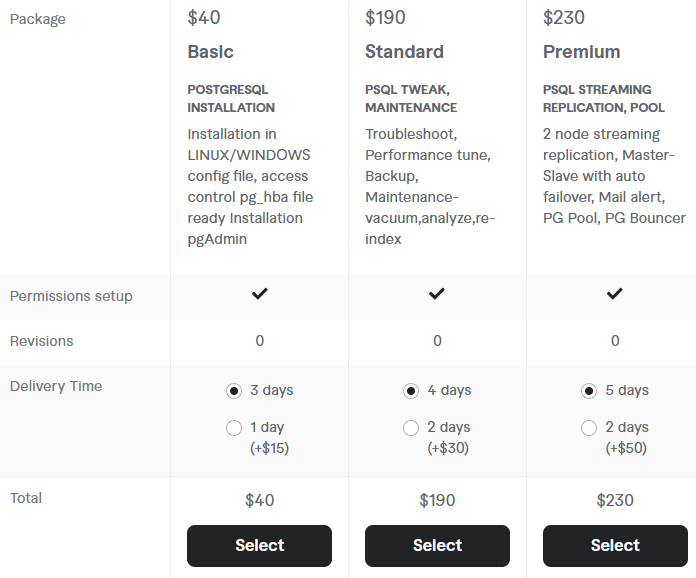Click Select button for Standard package

click(437, 546)
